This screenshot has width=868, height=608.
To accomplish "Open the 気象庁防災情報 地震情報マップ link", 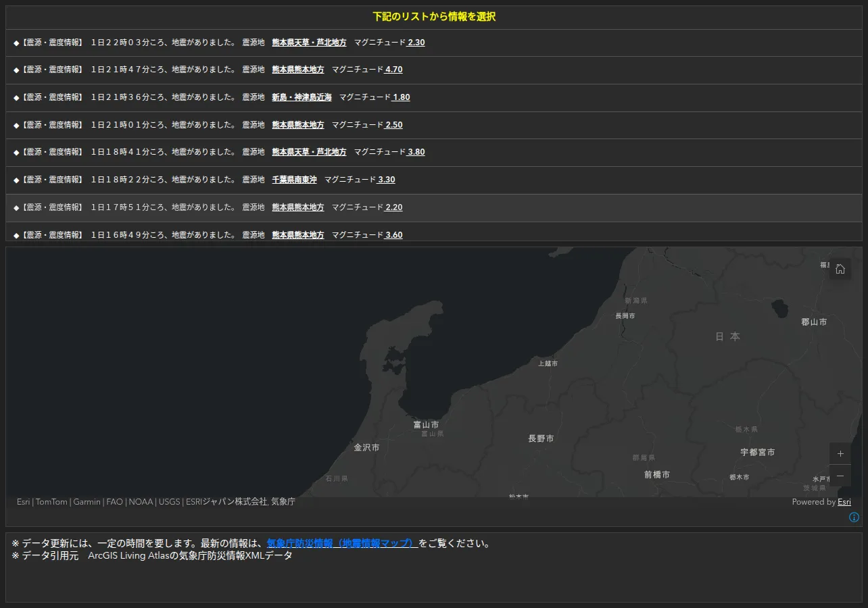I will (x=342, y=543).
